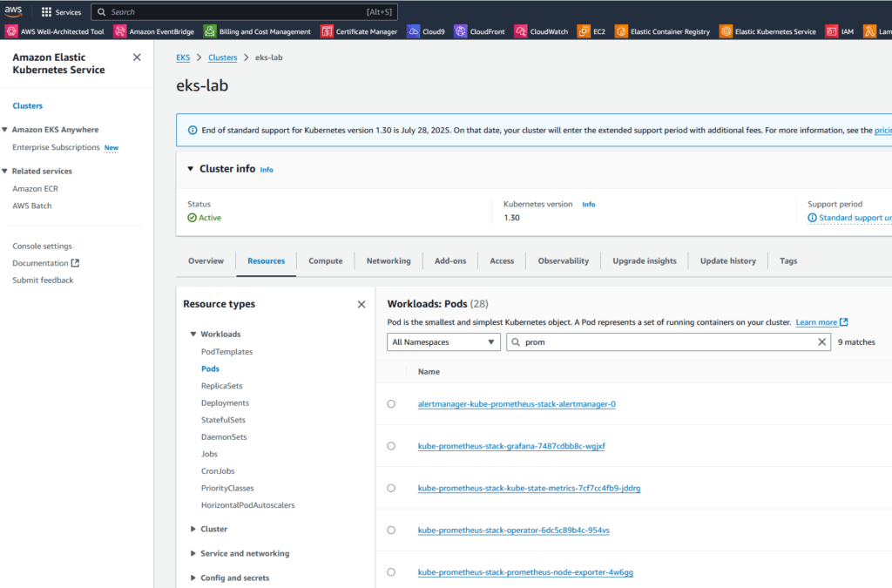Screen dimensions: 892x588
Task: Click the CloudFront bookmark icon
Action: (x=460, y=31)
